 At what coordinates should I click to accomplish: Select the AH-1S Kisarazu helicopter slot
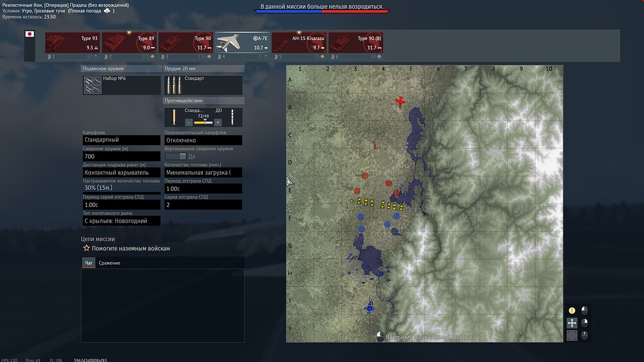coord(299,43)
